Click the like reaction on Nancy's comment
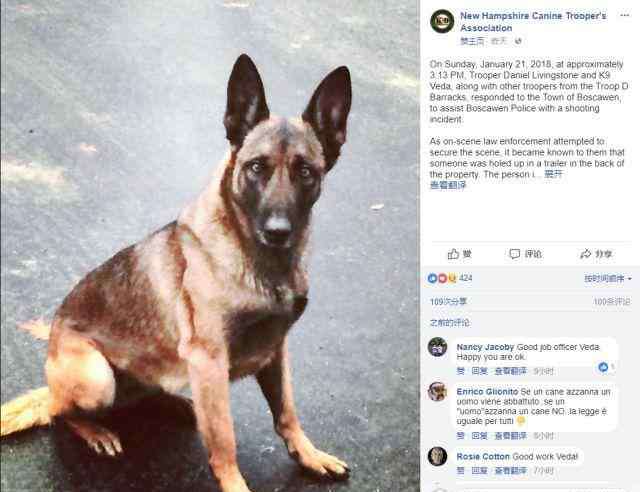Viewport: 640px width, 492px height. (605, 367)
